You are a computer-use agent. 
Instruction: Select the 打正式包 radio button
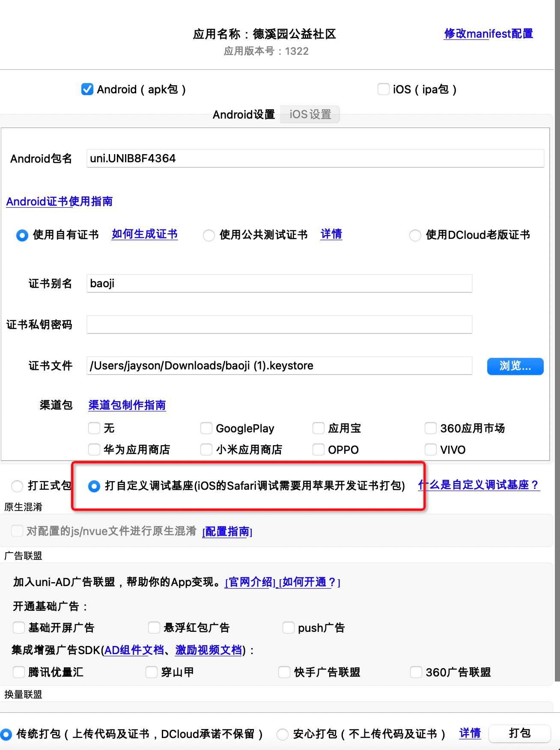click(17, 486)
